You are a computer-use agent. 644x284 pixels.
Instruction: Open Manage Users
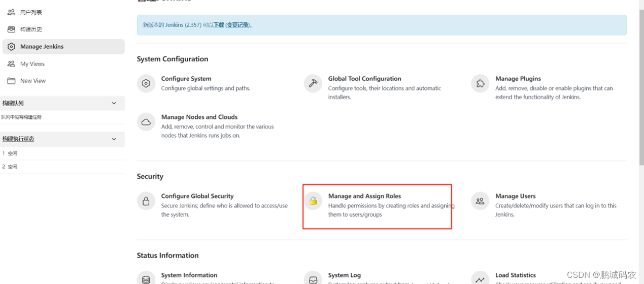pyautogui.click(x=515, y=196)
